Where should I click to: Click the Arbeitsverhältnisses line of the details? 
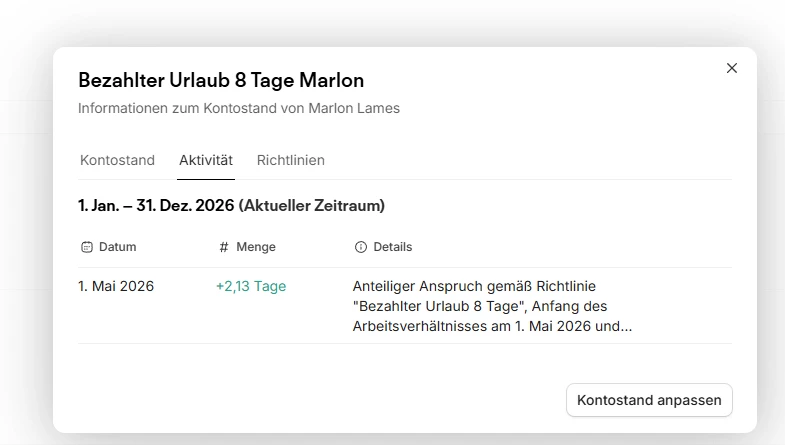(492, 326)
